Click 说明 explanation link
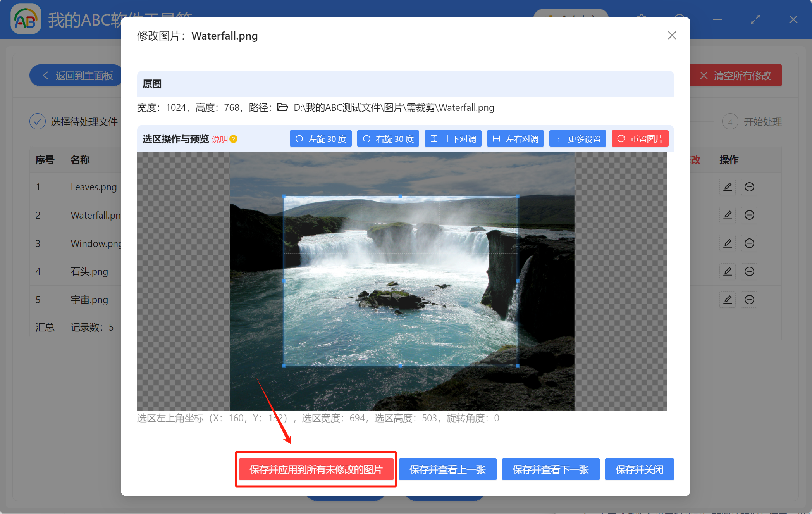The height and width of the screenshot is (514, 812). click(220, 140)
